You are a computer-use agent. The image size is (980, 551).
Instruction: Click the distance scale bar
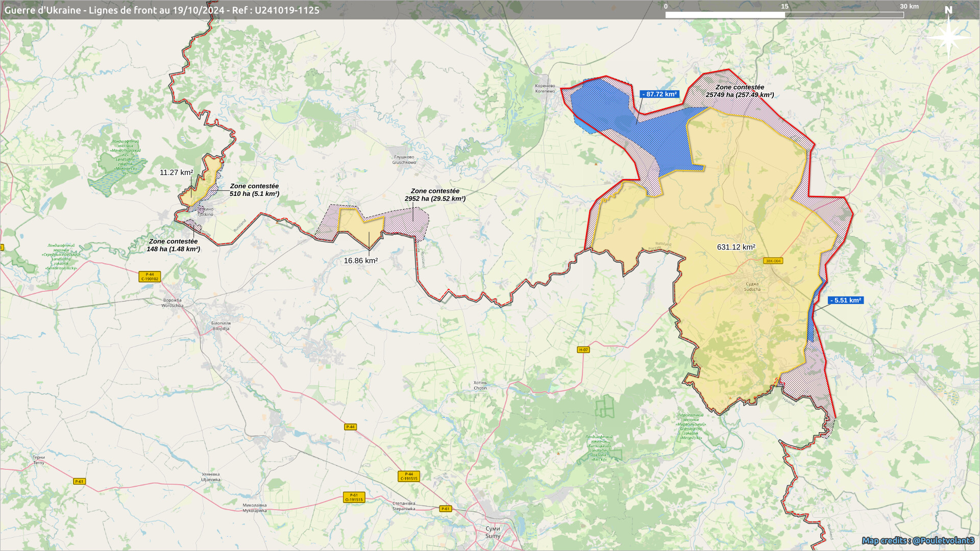coord(784,15)
